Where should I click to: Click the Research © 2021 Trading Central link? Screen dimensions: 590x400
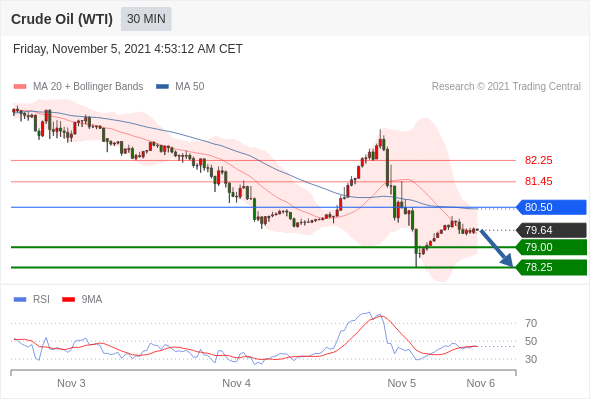[x=506, y=87]
